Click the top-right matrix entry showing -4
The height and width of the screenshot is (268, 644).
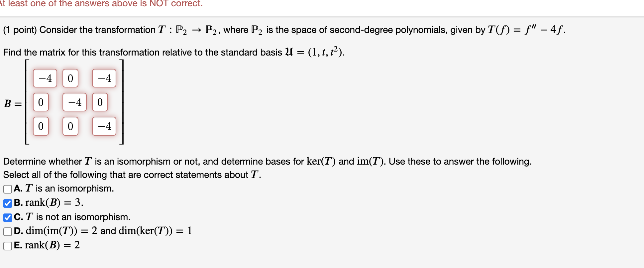tap(104, 78)
